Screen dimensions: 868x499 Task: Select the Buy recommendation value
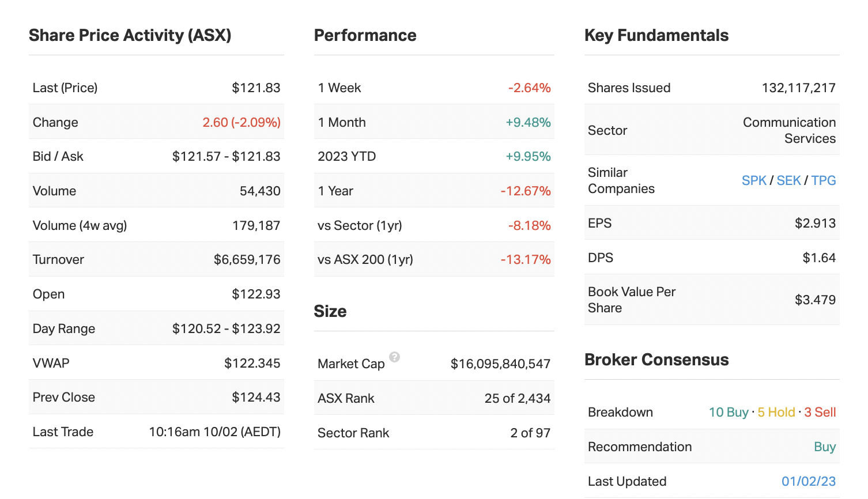coord(825,447)
